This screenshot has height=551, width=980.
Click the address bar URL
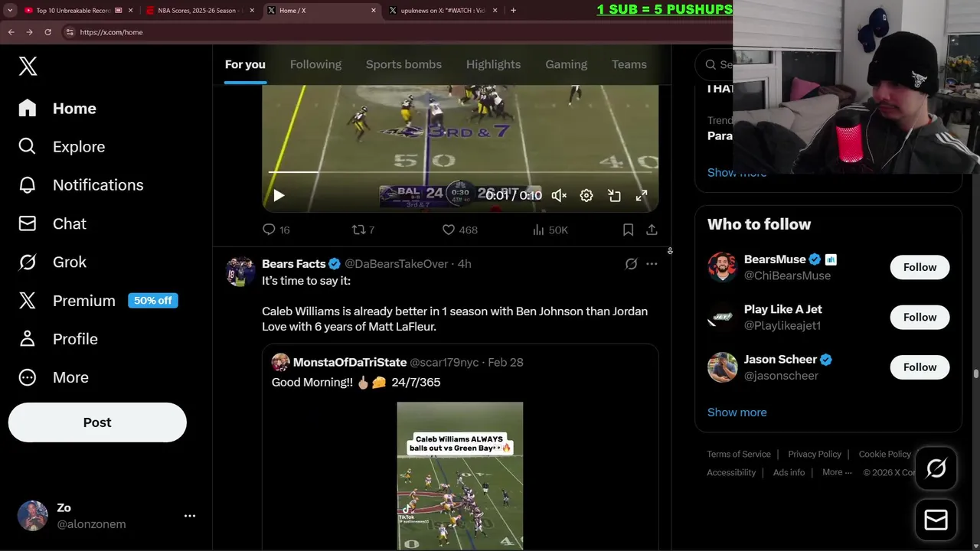point(111,32)
